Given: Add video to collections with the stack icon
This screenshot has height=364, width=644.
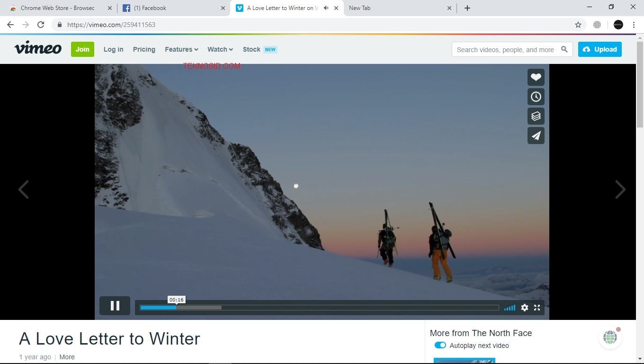Looking at the screenshot, I should pyautogui.click(x=536, y=116).
